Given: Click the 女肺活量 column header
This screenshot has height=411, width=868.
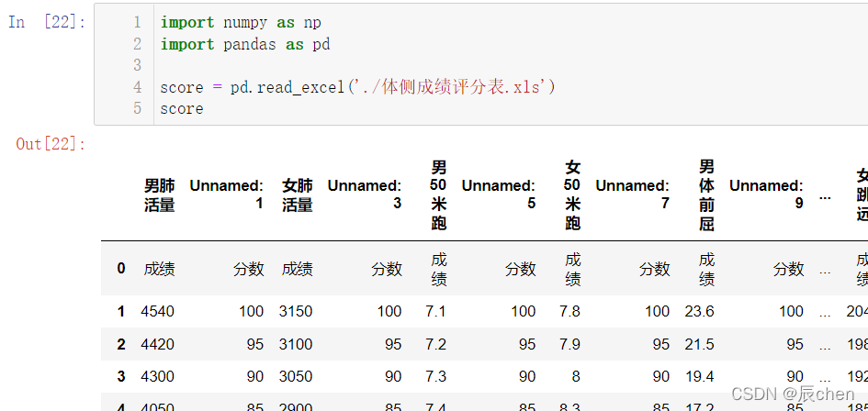Looking at the screenshot, I should 298,195.
